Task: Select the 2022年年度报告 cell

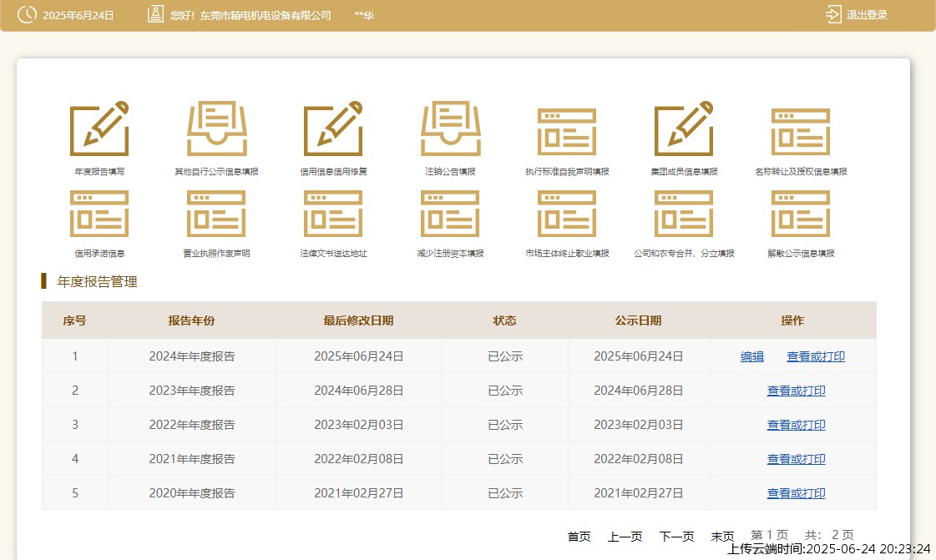Action: point(192,425)
